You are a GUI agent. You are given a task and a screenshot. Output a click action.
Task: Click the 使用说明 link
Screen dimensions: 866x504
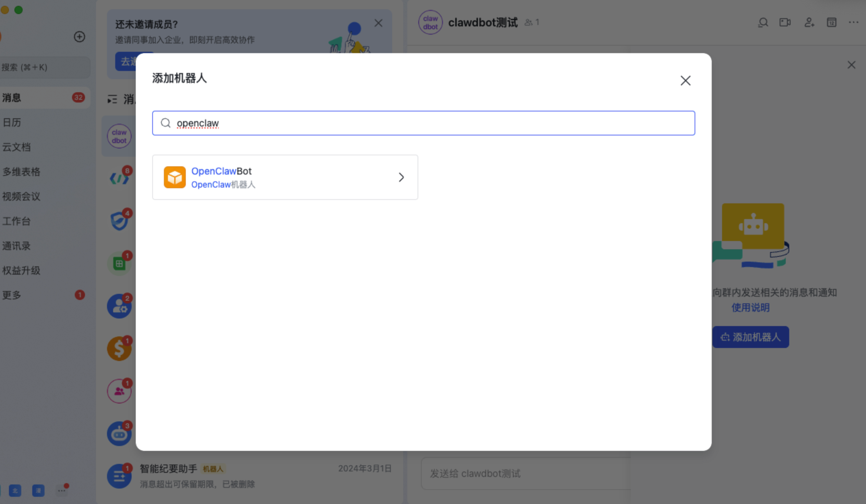point(750,308)
